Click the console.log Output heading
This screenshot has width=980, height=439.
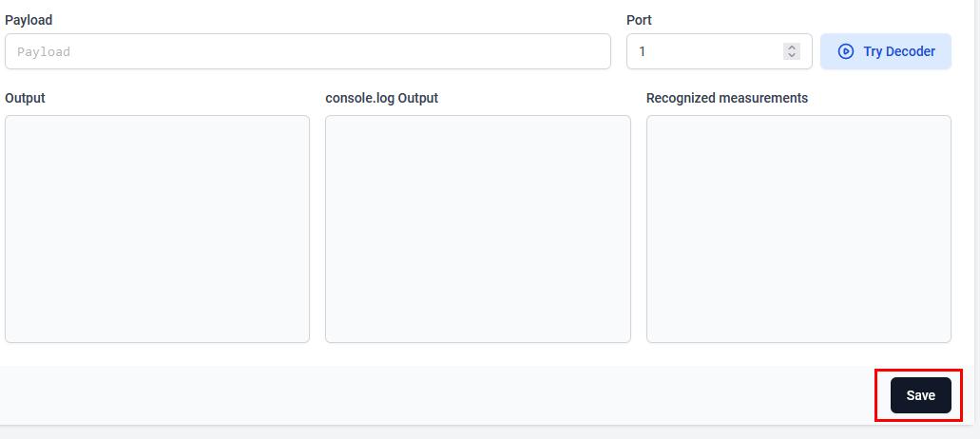[x=381, y=98]
